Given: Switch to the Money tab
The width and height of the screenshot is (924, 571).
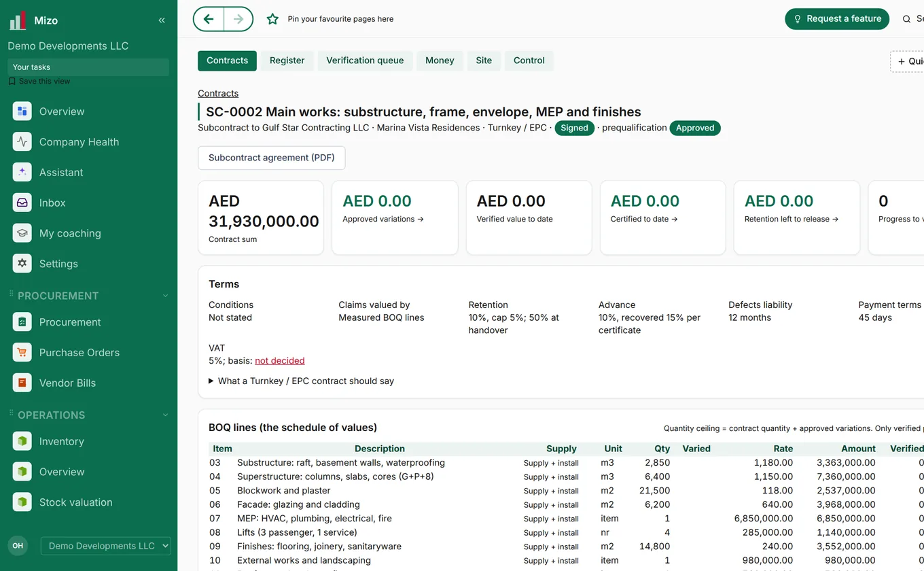Looking at the screenshot, I should point(440,60).
